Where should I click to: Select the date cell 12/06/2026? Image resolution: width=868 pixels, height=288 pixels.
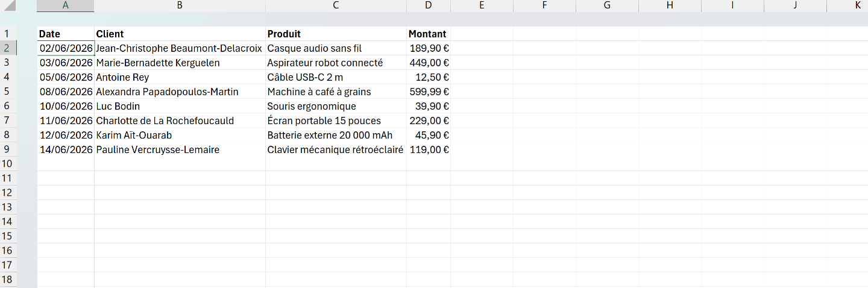click(66, 135)
